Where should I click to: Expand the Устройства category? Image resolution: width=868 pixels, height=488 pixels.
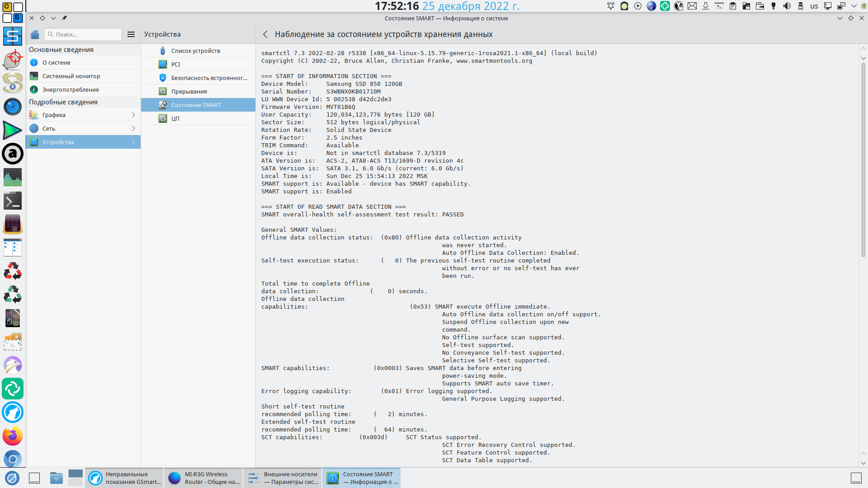click(x=83, y=142)
